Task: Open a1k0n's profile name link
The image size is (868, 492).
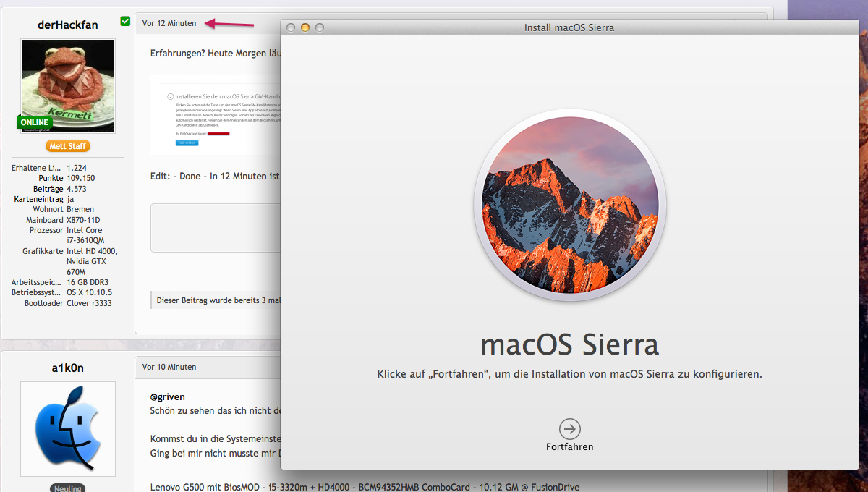Action: pos(67,368)
